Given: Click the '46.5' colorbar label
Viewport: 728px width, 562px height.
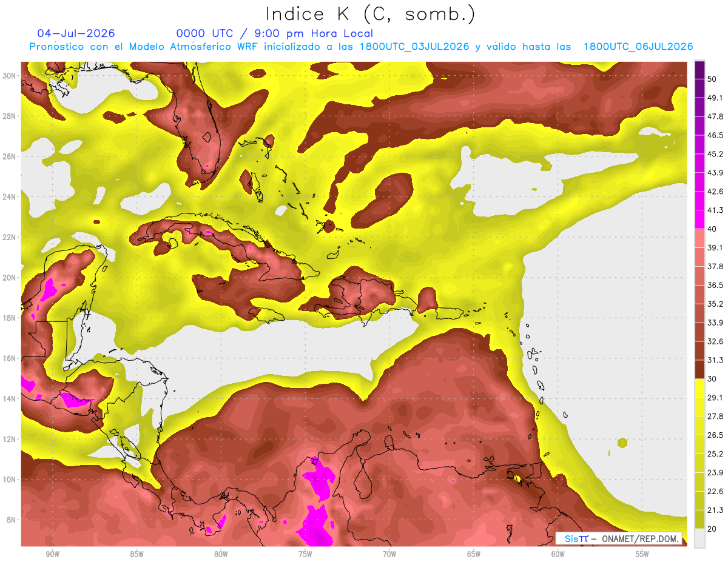Looking at the screenshot, I should click(x=715, y=135).
